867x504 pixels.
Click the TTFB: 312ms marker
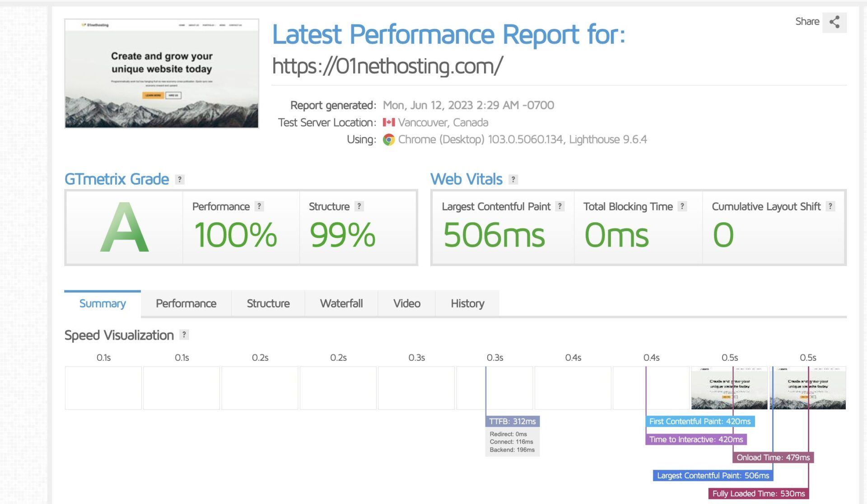(513, 421)
